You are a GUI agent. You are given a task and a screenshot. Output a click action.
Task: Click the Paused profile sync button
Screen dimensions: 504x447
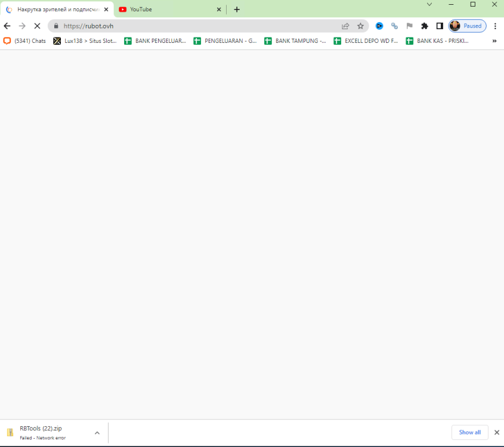[468, 26]
